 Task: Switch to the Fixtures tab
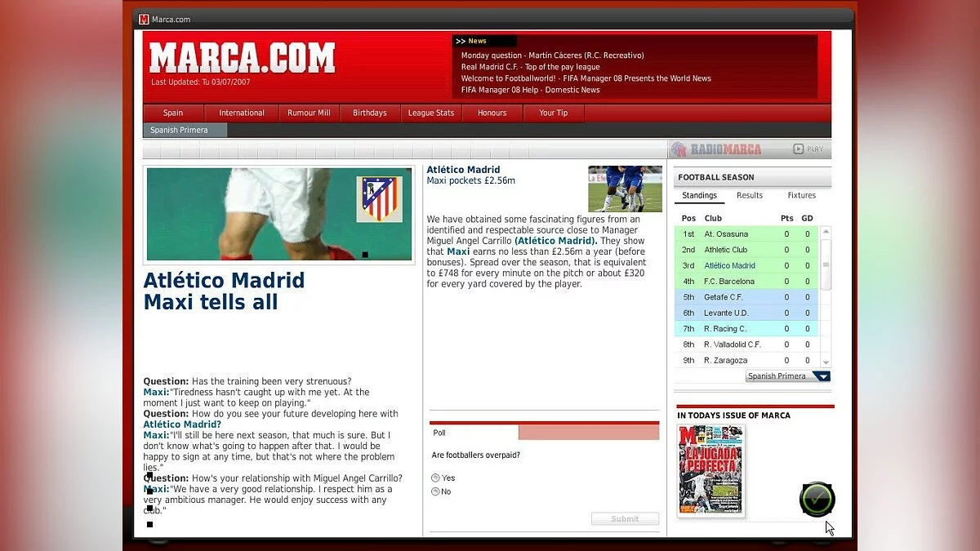802,196
